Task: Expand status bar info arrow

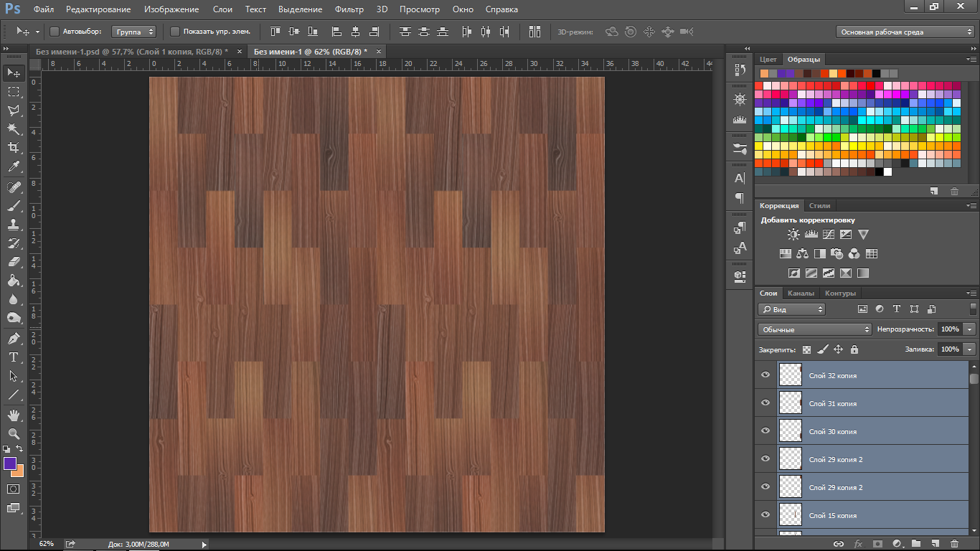Action: pos(204,545)
